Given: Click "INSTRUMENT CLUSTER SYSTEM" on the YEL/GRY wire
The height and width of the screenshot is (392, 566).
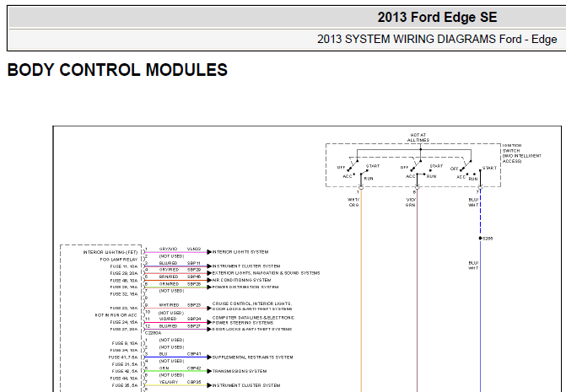Looking at the screenshot, I should click(246, 385).
